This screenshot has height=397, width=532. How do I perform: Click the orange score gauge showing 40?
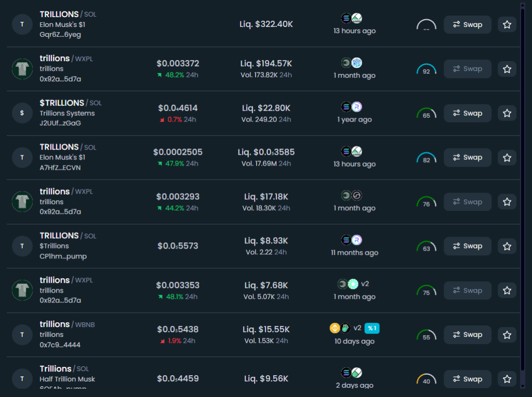(426, 380)
